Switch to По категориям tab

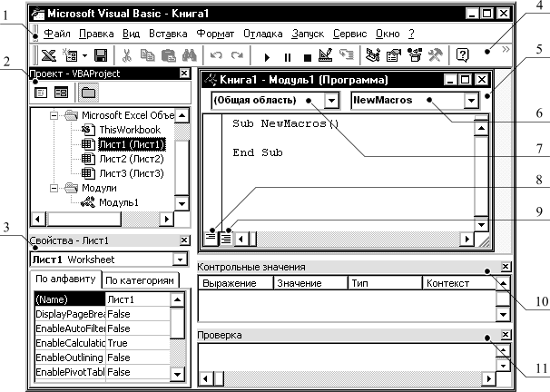click(x=140, y=280)
